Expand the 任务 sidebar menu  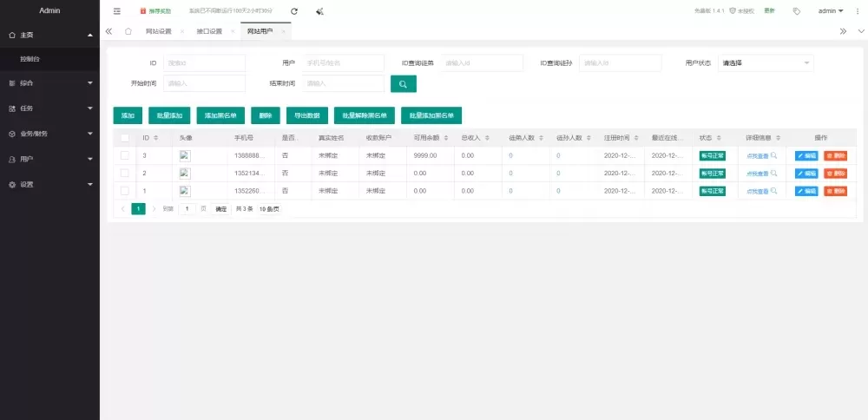49,108
